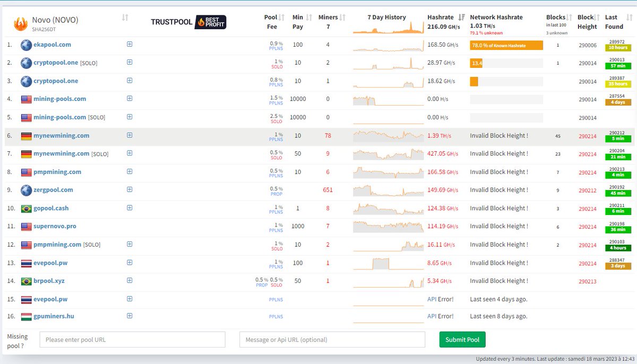Image resolution: width=637 pixels, height=364 pixels.
Task: Expand the brpool.xyz row
Action: coord(130,281)
